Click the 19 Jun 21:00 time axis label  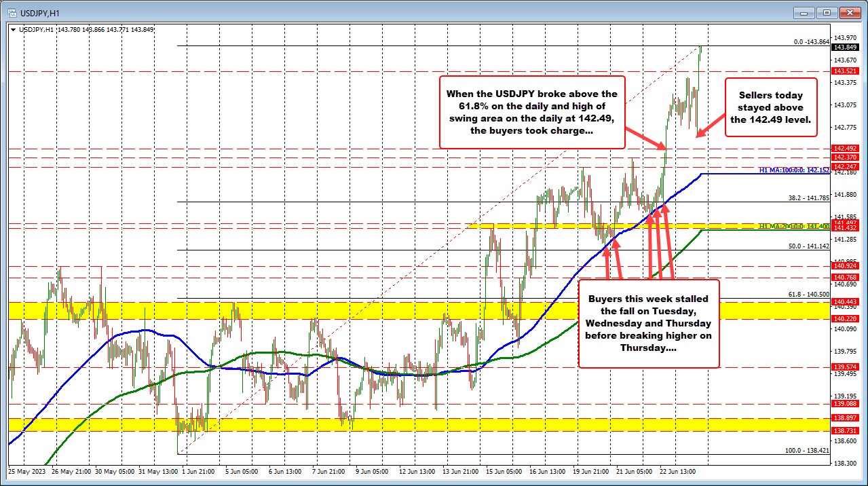click(591, 470)
